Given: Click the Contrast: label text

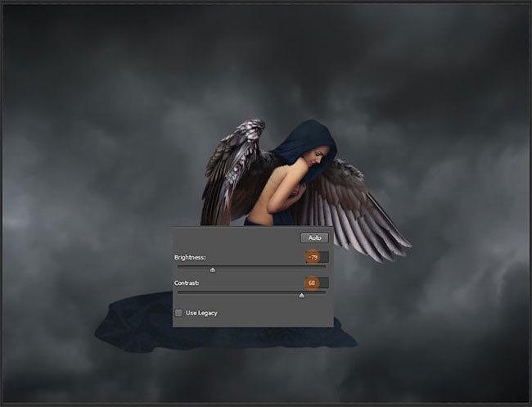Looking at the screenshot, I should point(187,283).
